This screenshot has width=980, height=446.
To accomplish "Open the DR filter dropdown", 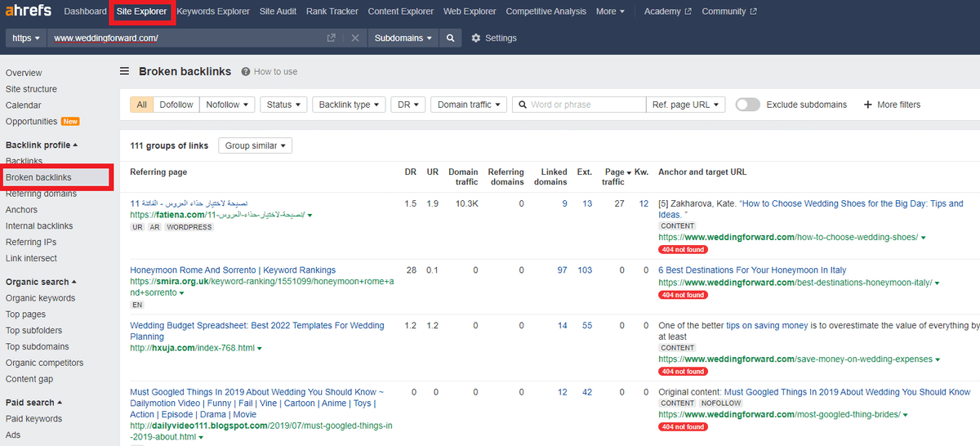I will coord(408,105).
